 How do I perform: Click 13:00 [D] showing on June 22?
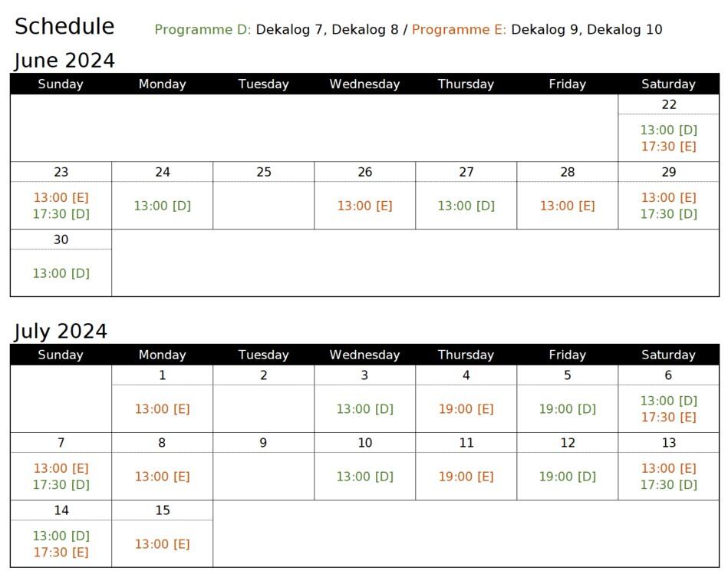click(x=668, y=130)
